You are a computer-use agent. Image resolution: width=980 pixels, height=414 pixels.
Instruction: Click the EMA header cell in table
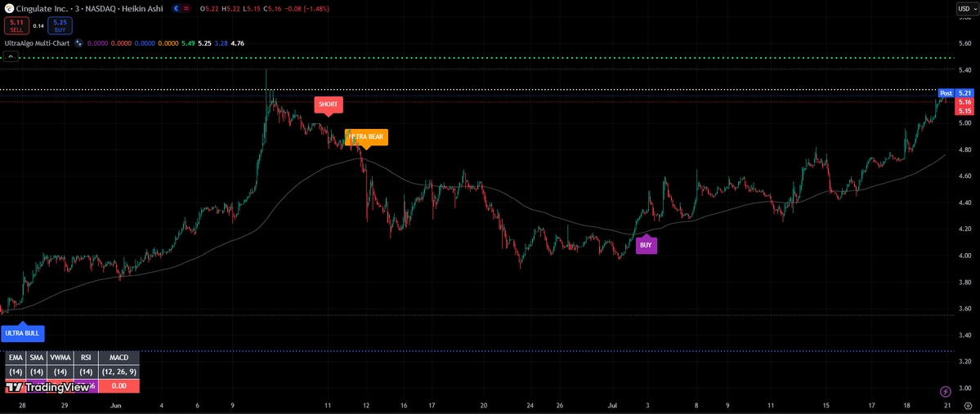point(16,358)
